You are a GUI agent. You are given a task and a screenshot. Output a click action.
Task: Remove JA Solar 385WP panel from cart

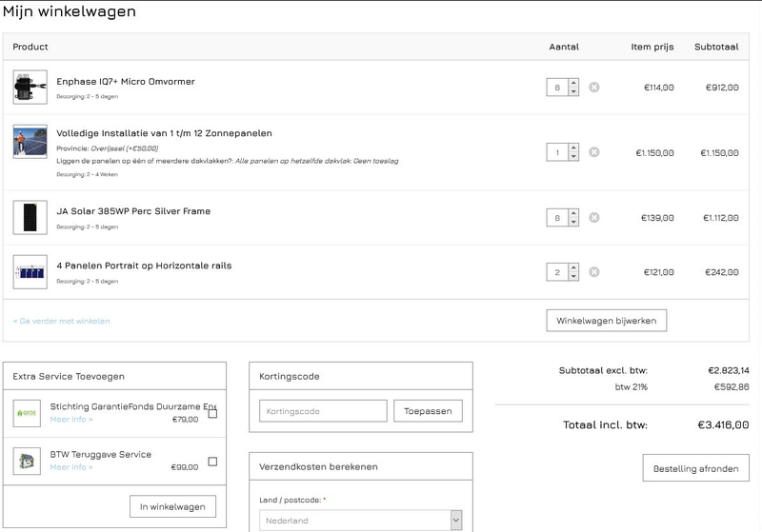(x=593, y=217)
